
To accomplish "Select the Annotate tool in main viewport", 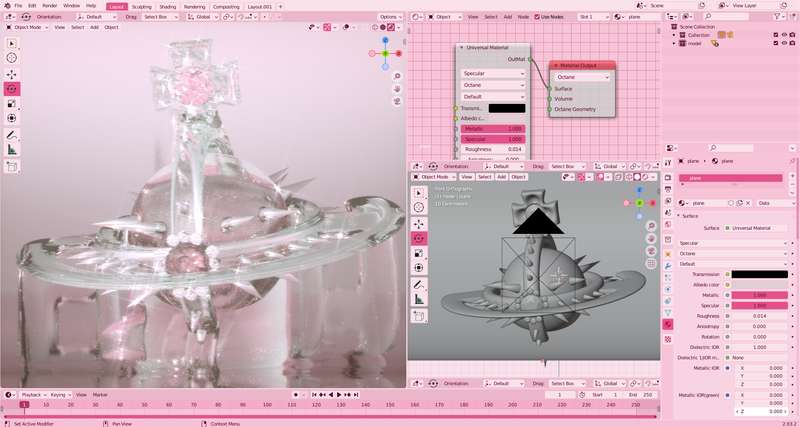I will click(12, 135).
